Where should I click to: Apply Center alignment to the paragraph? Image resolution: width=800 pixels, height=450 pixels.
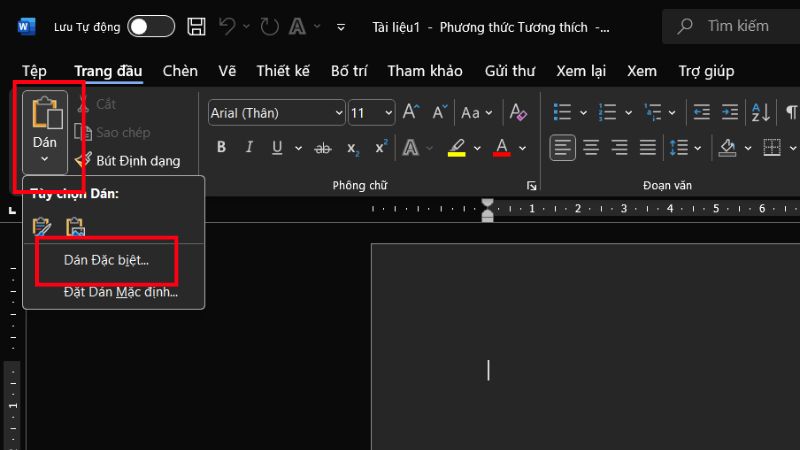pyautogui.click(x=591, y=148)
